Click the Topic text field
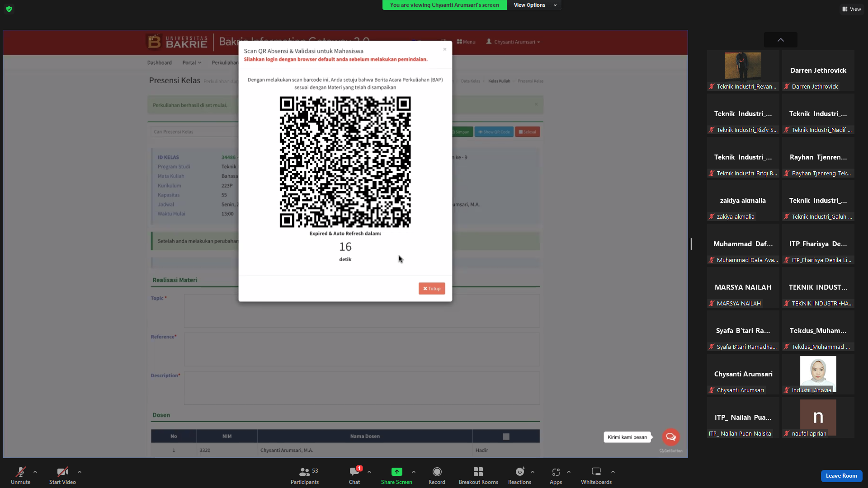 (362, 311)
